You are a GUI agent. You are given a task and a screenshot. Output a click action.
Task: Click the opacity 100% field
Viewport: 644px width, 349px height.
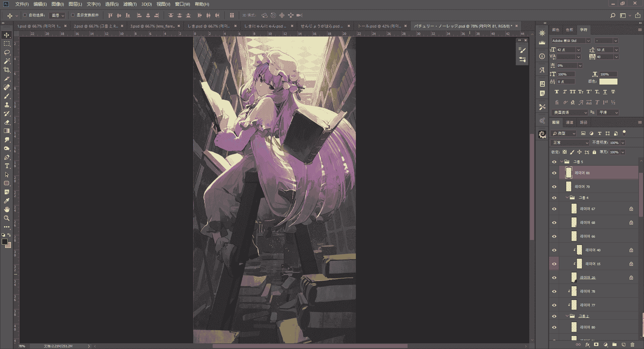point(614,143)
